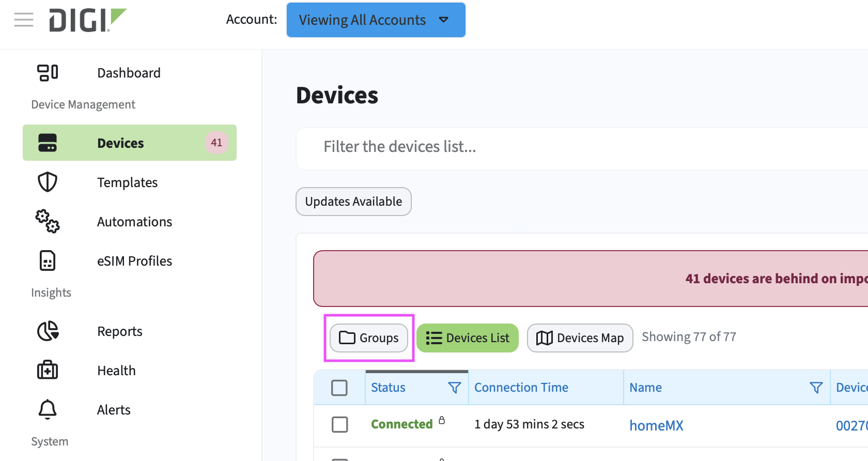Open Dashboard via its sidebar icon
Screen dimensions: 868x461
(48, 73)
